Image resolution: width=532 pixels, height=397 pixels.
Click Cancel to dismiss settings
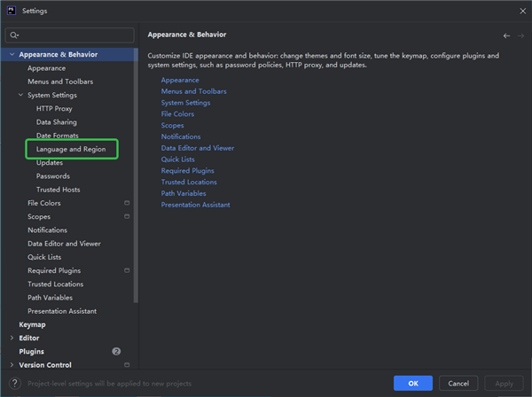[x=458, y=383]
